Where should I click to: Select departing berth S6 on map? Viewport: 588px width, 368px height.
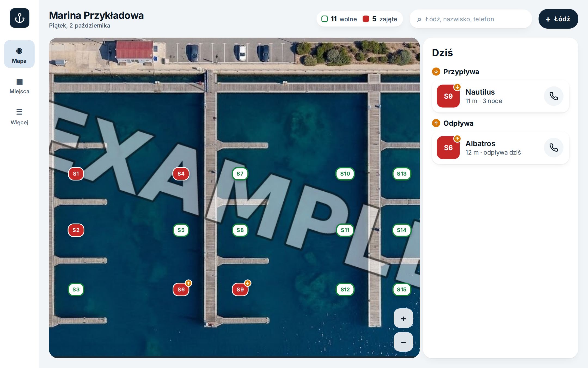point(181,289)
